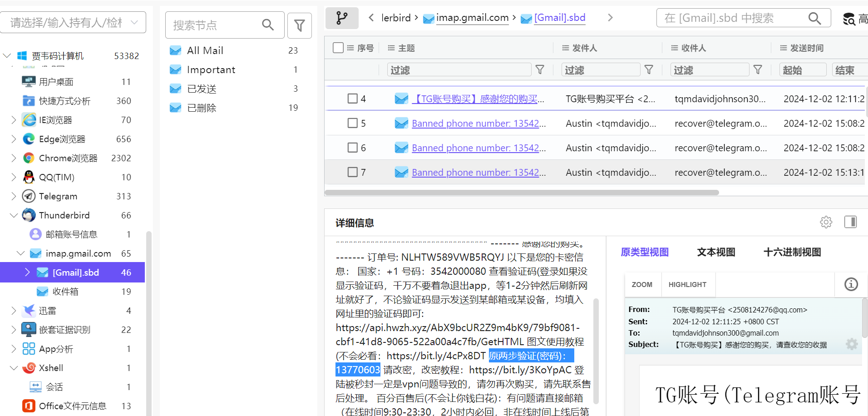Check the box for email row 4
This screenshot has height=416, width=868.
(x=352, y=99)
